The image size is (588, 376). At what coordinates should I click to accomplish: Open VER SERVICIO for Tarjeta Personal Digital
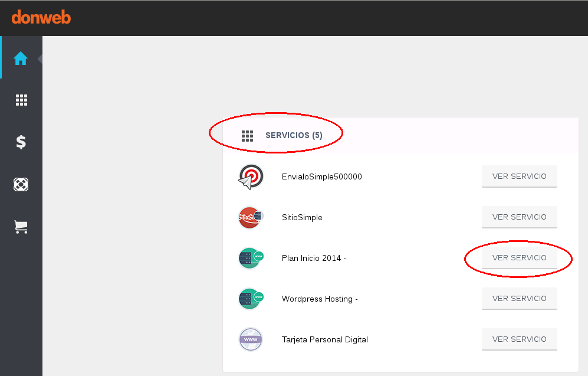pos(520,339)
